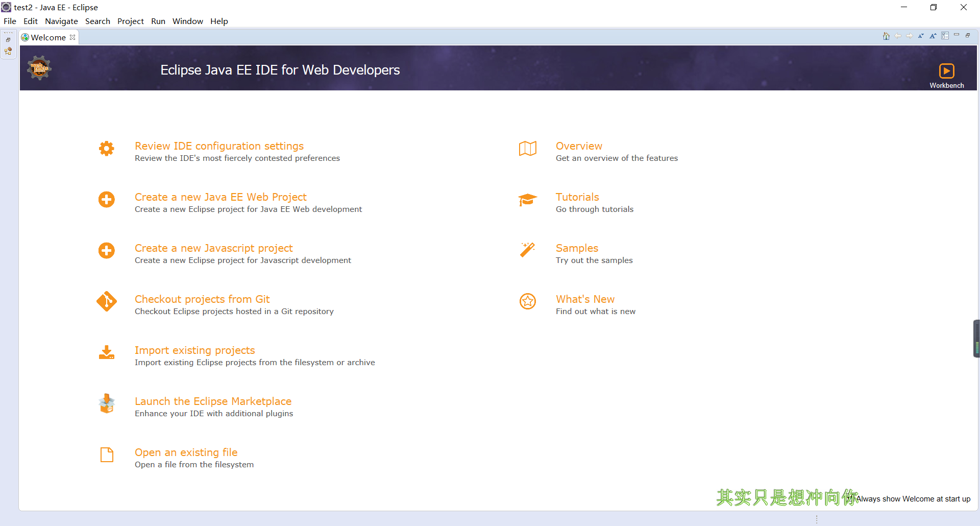The height and width of the screenshot is (526, 980).
Task: Open Checkout projects from Git link
Action: pos(202,299)
